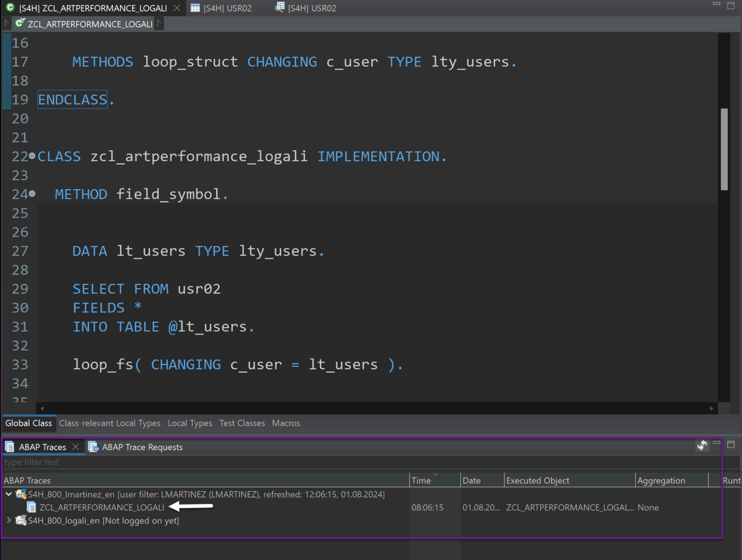
Task: Open the Class-relevant Local Types tab
Action: click(x=110, y=423)
